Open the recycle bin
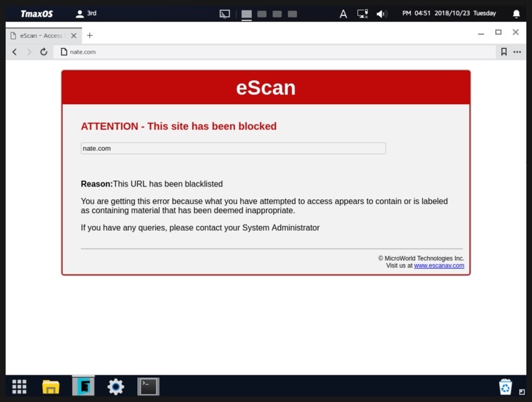 tap(505, 387)
